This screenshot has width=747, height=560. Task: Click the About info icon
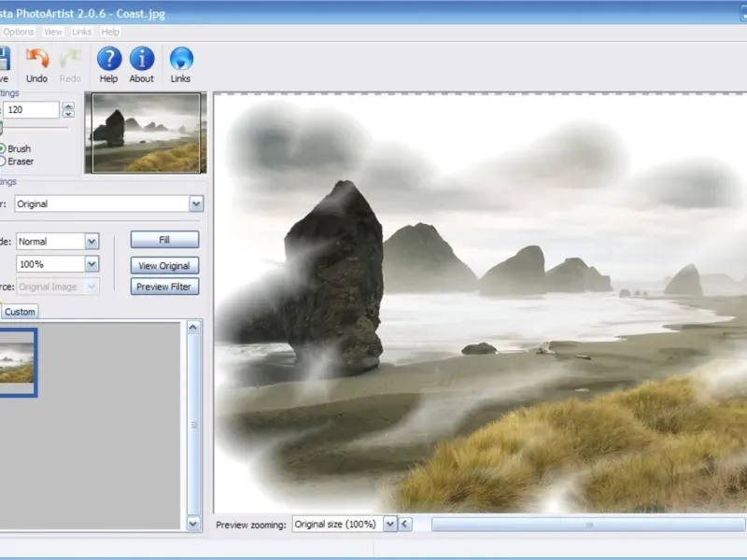point(142,59)
